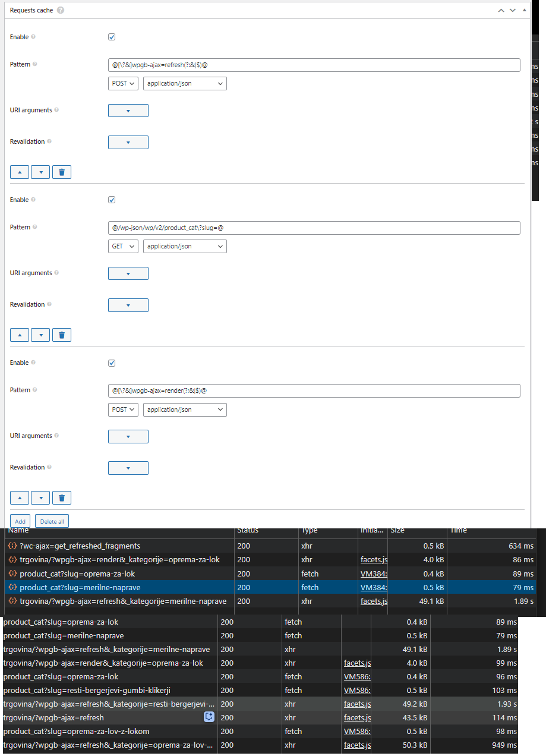Open GET method dropdown of product_cat rule
Screen dimensions: 546x756
coord(123,246)
